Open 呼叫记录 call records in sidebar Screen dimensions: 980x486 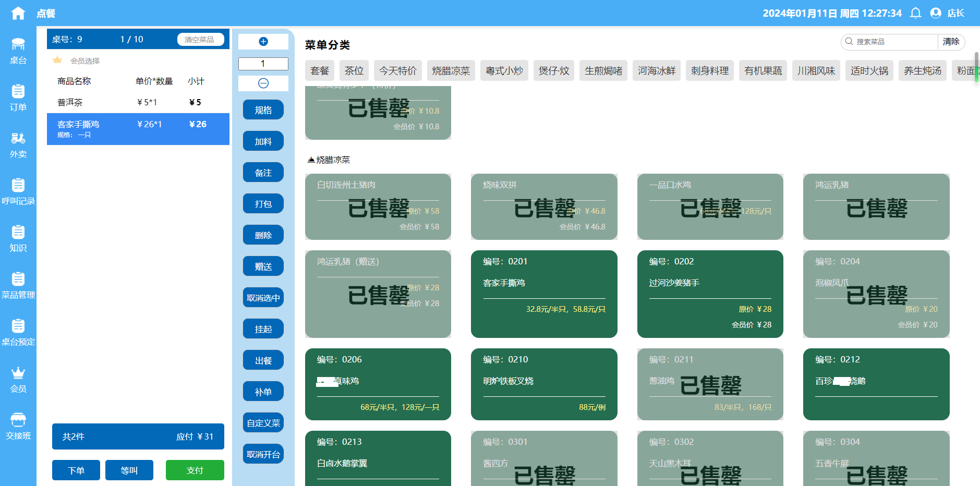tap(18, 192)
